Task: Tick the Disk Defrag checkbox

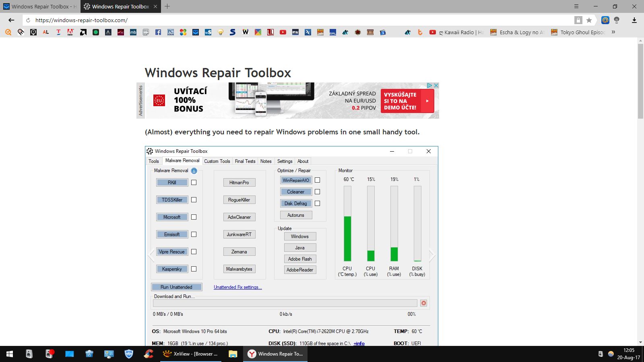Action: 317,204
